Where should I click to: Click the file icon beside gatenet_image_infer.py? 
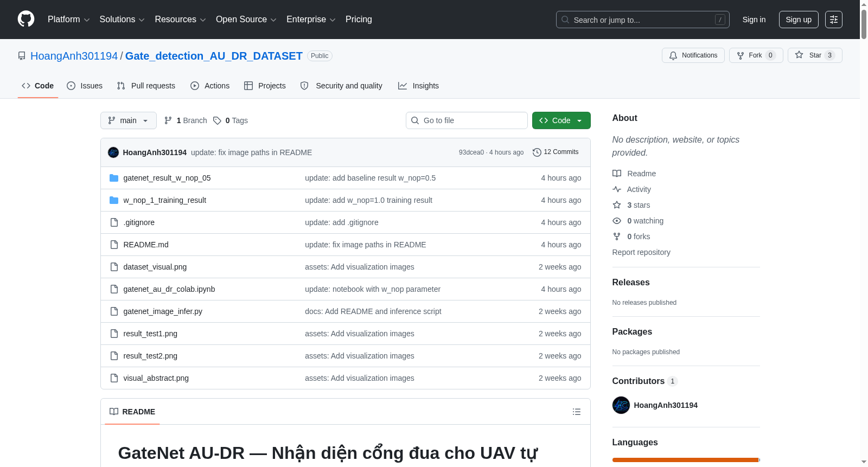114,311
